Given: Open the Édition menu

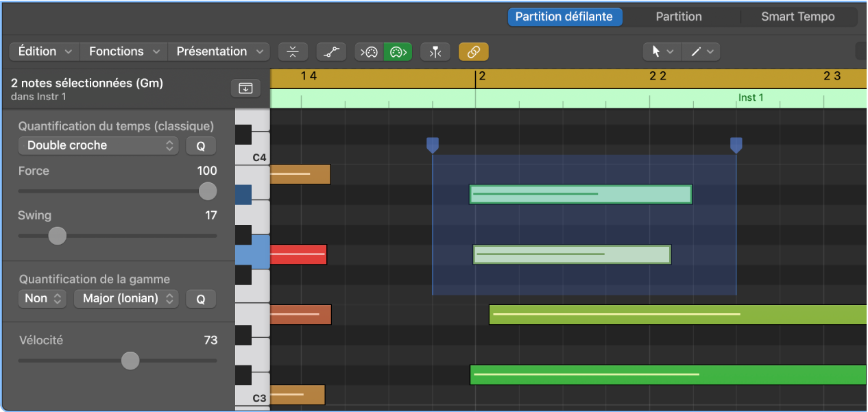Looking at the screenshot, I should [x=45, y=51].
